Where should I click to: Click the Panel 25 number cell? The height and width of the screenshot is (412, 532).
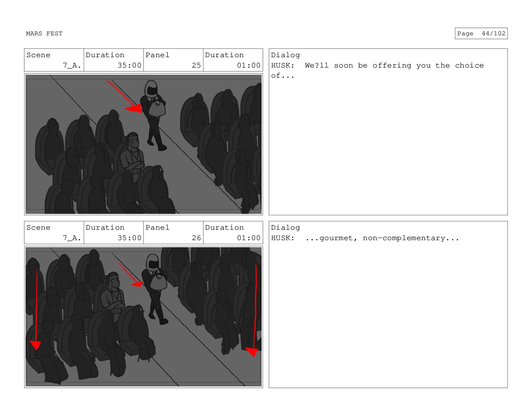pyautogui.click(x=174, y=60)
